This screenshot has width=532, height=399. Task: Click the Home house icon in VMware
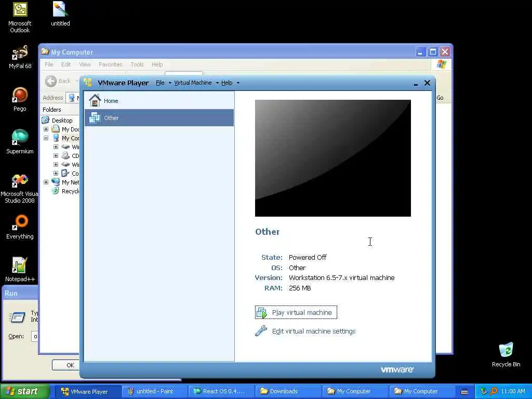tap(95, 100)
